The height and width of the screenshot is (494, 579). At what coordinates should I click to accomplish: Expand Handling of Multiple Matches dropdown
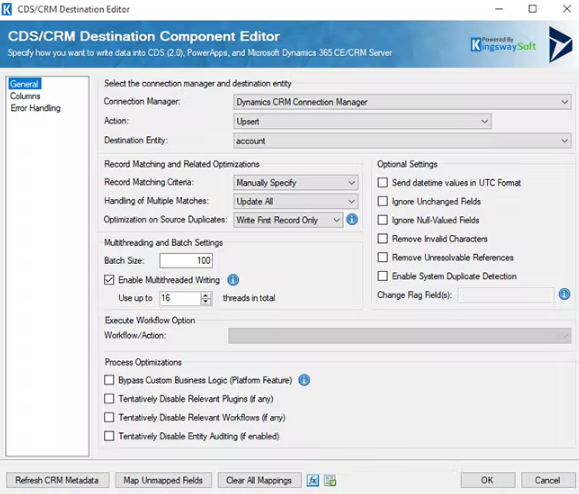pos(296,201)
